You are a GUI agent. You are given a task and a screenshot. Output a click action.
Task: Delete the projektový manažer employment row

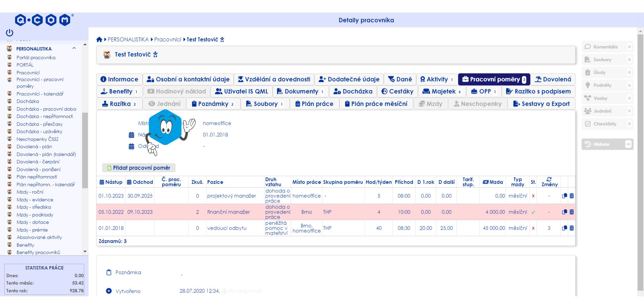pyautogui.click(x=572, y=195)
